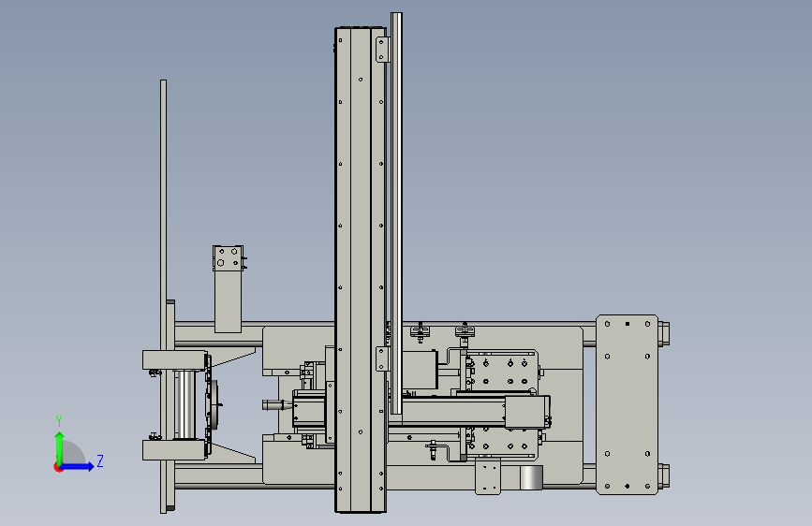Select the shiny cylinder near the bottom rail

coord(531,476)
